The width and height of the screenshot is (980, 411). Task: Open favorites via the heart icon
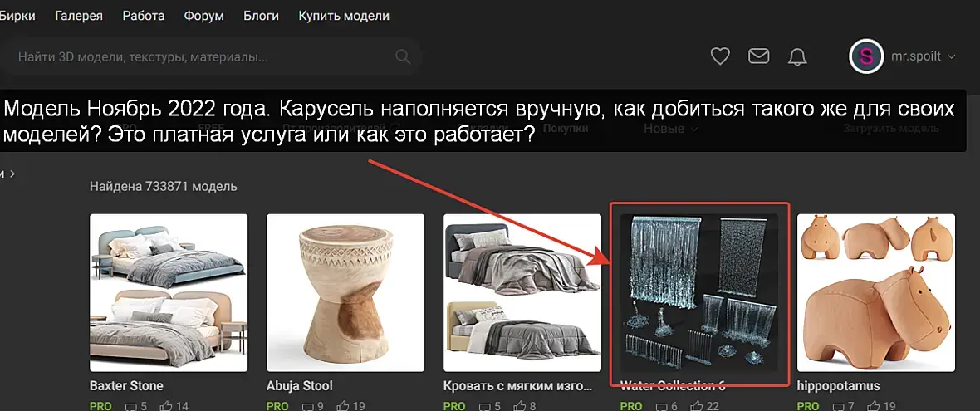coord(721,56)
